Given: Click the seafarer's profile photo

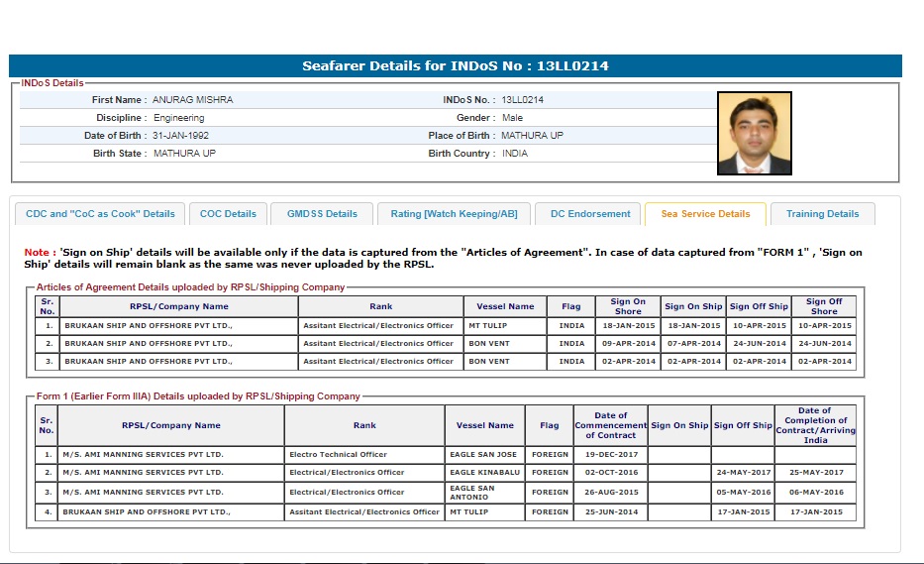Looking at the screenshot, I should tap(754, 134).
